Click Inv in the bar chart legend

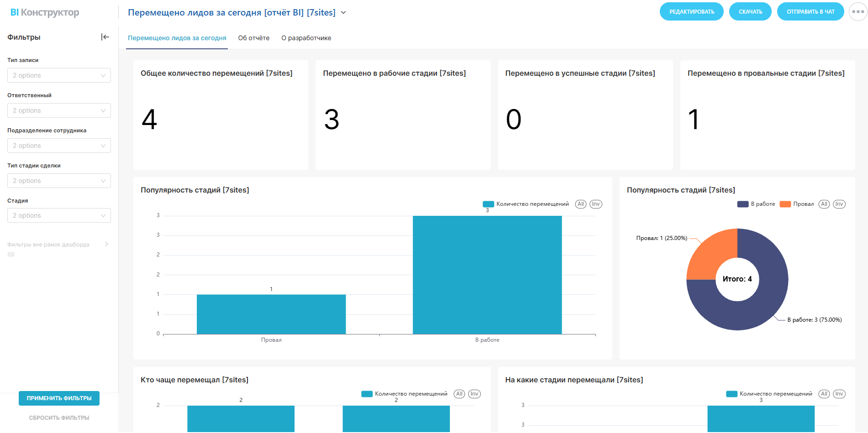[x=595, y=204]
